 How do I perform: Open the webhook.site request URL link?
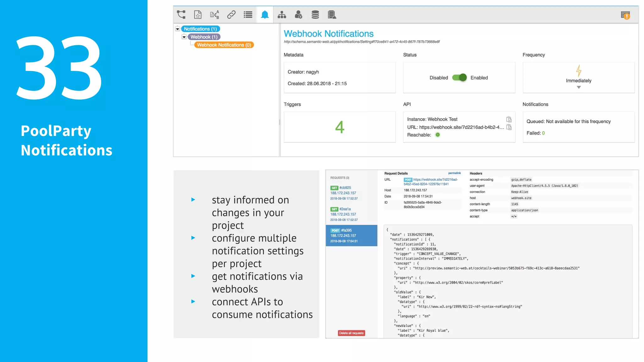431,182
